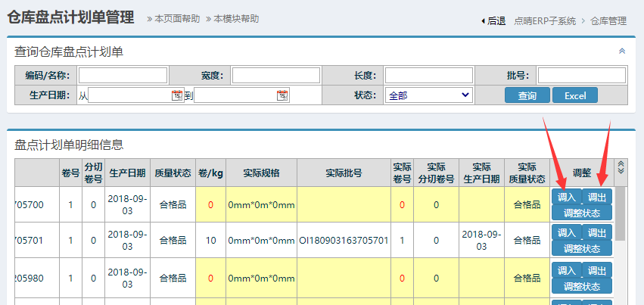Export results with the Excel button
The width and height of the screenshot is (644, 305).
[574, 95]
